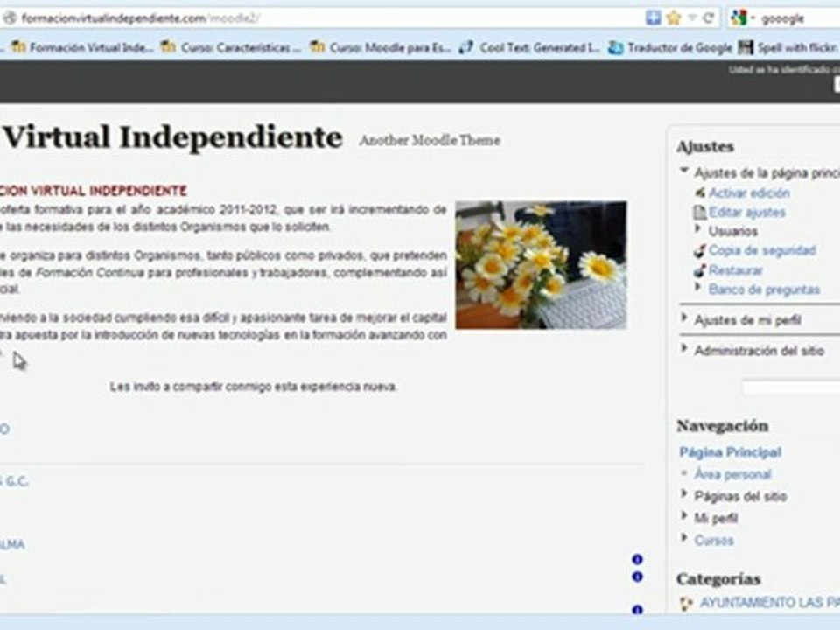Open the 'Curso: Moodle para Es...' bookmark

pos(381,47)
